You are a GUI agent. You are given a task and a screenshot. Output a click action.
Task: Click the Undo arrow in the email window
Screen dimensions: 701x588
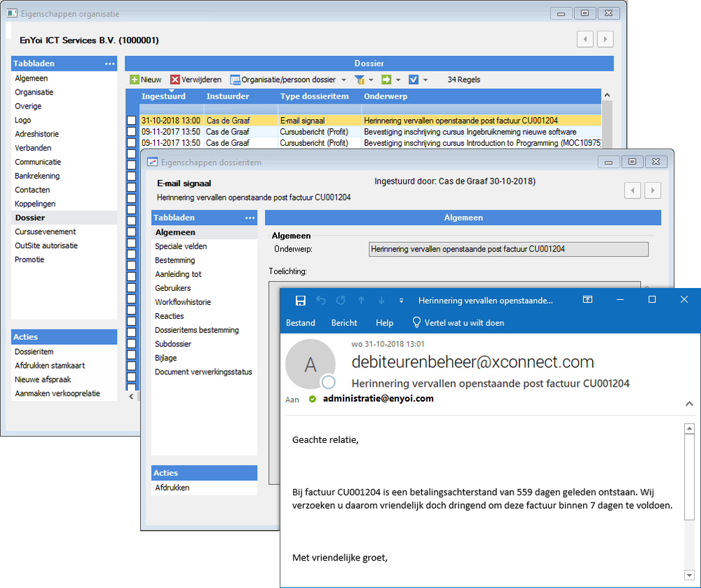pos(321,300)
